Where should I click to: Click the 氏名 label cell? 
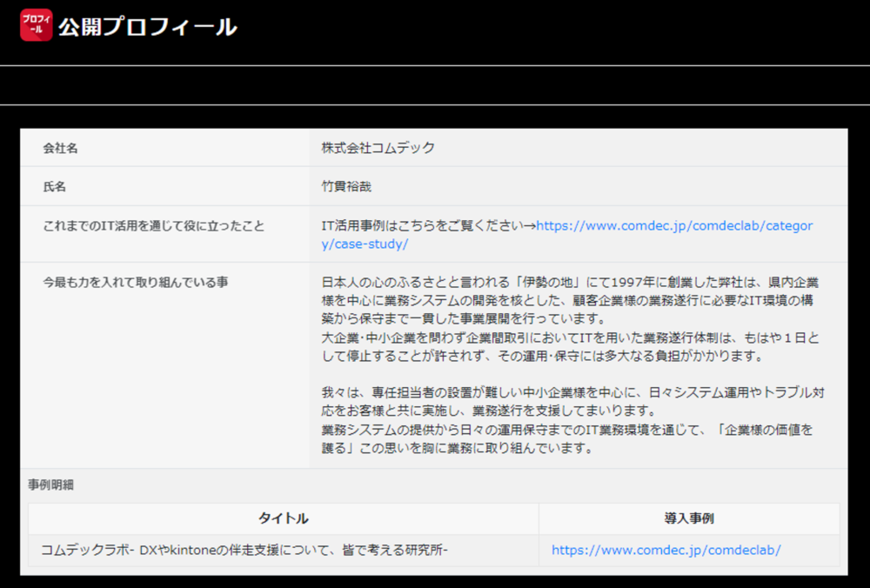[x=164, y=186]
